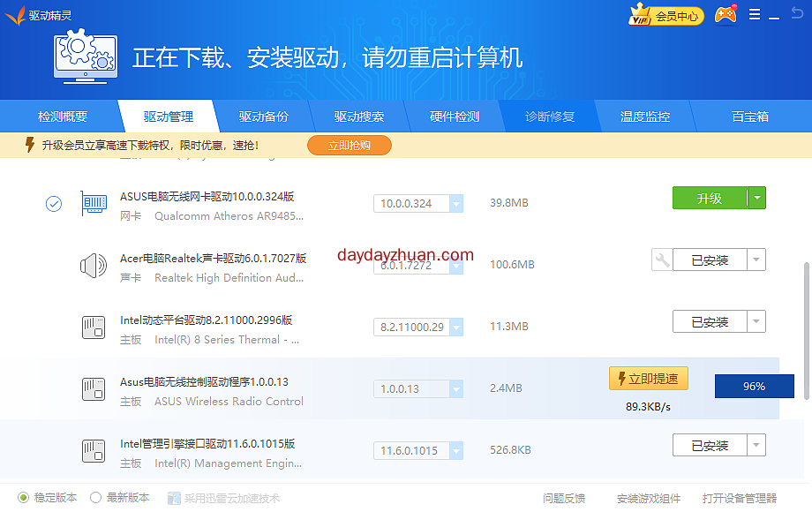The height and width of the screenshot is (512, 812).
Task: Click the 安装游戏组件 link
Action: tap(649, 498)
